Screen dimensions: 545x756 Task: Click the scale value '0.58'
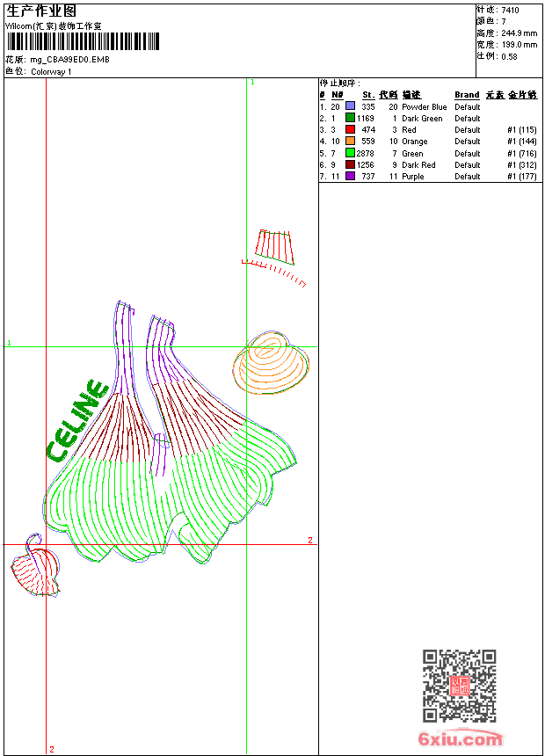(509, 56)
